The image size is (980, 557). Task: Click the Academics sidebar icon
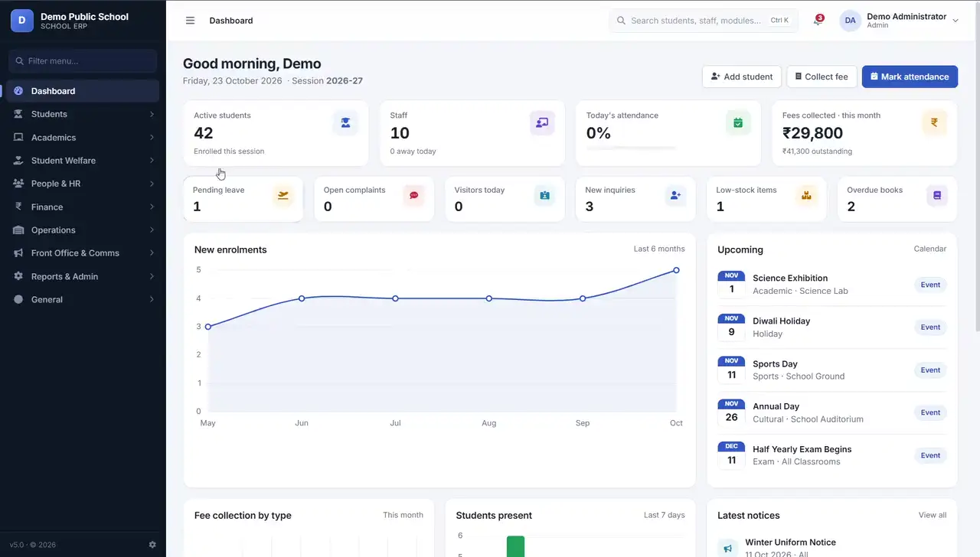click(x=18, y=138)
